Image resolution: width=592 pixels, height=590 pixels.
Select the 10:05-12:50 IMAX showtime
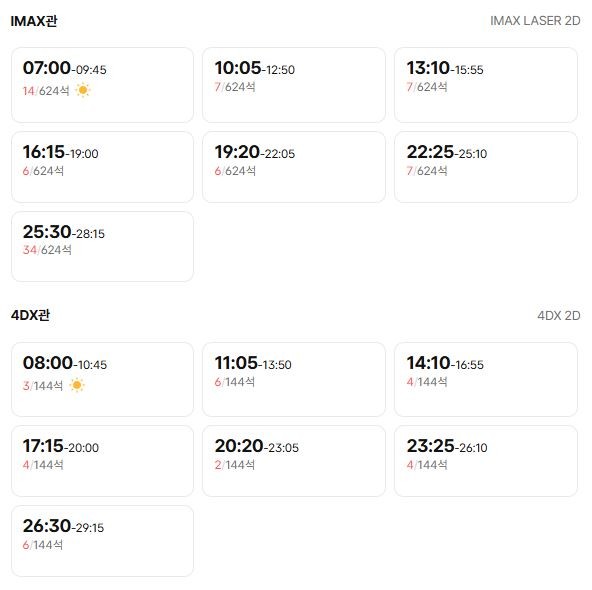294,85
